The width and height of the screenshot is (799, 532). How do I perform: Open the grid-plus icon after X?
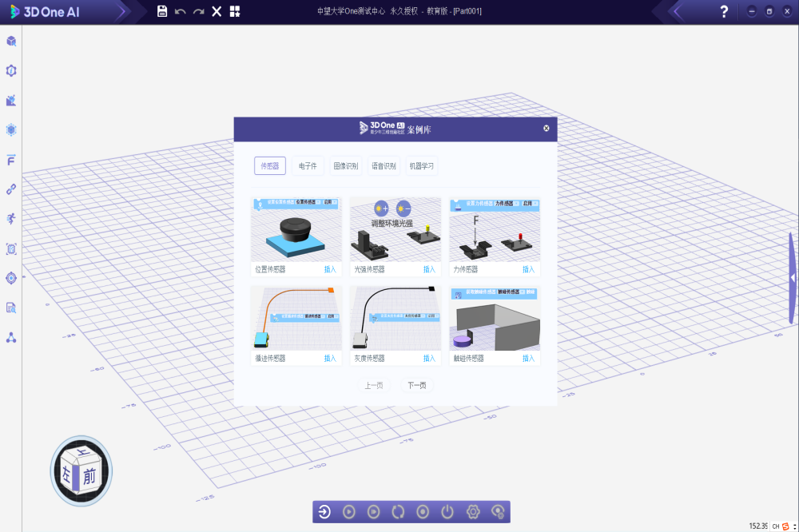[235, 11]
